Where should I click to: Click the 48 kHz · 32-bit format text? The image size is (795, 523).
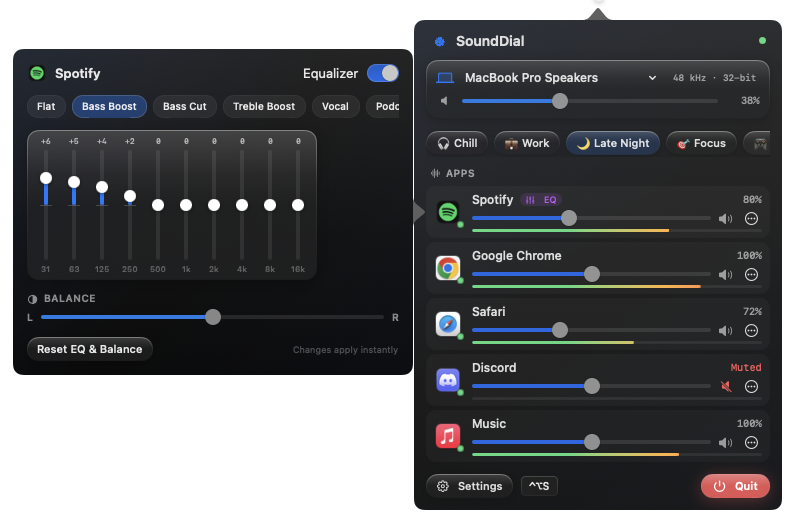click(714, 78)
